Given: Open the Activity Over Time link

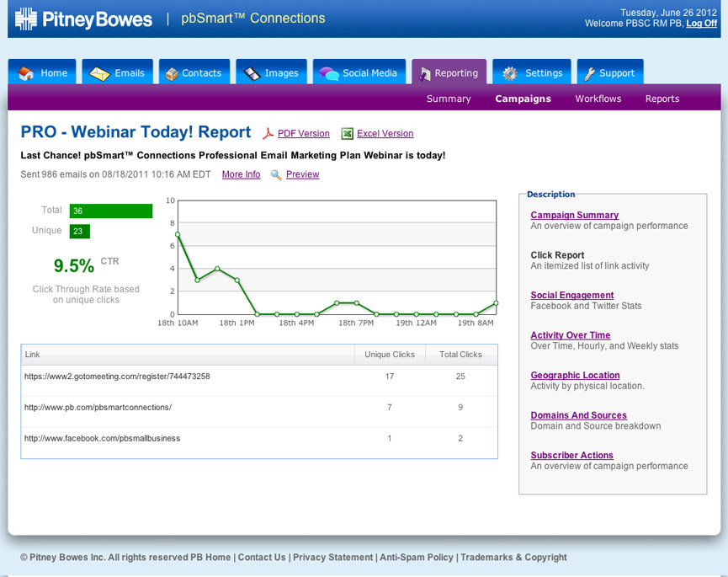Looking at the screenshot, I should point(570,335).
